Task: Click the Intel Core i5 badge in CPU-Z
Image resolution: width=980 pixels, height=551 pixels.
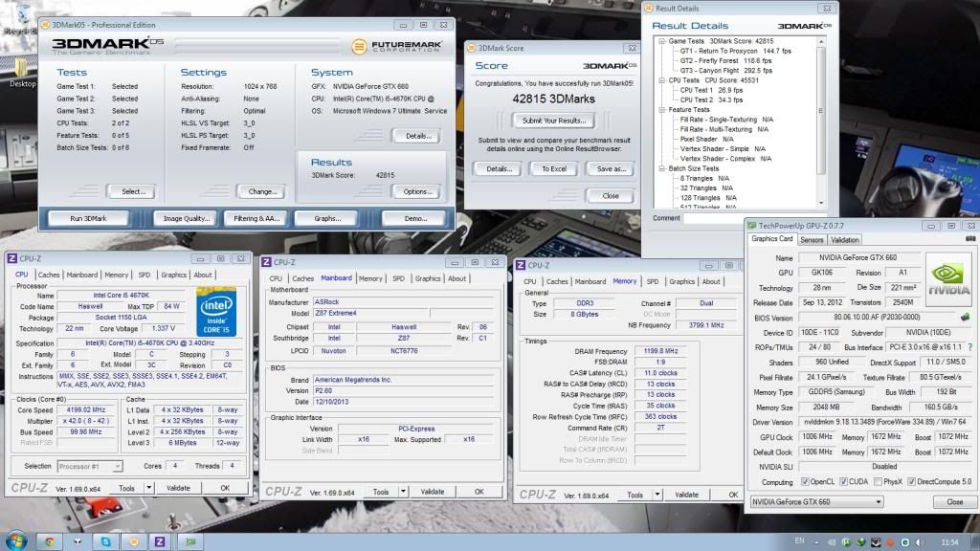Action: [x=216, y=312]
